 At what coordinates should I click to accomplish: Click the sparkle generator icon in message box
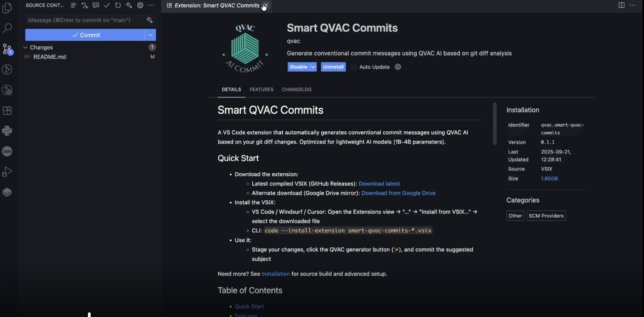click(149, 20)
